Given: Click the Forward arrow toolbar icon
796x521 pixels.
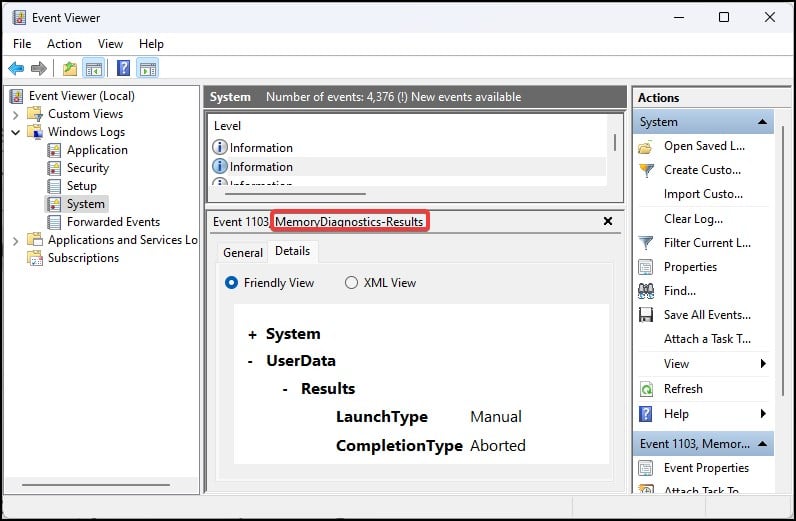Looking at the screenshot, I should click(39, 68).
